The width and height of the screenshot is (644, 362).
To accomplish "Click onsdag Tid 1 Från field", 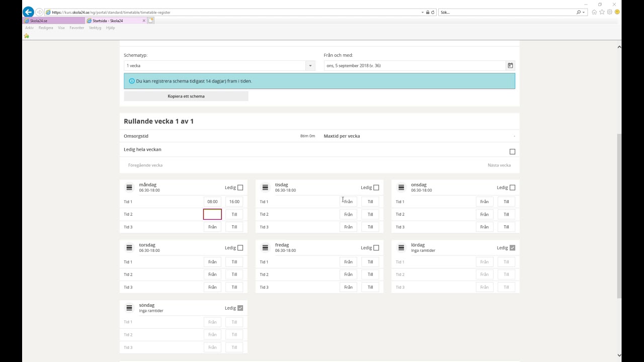I will pos(484,202).
